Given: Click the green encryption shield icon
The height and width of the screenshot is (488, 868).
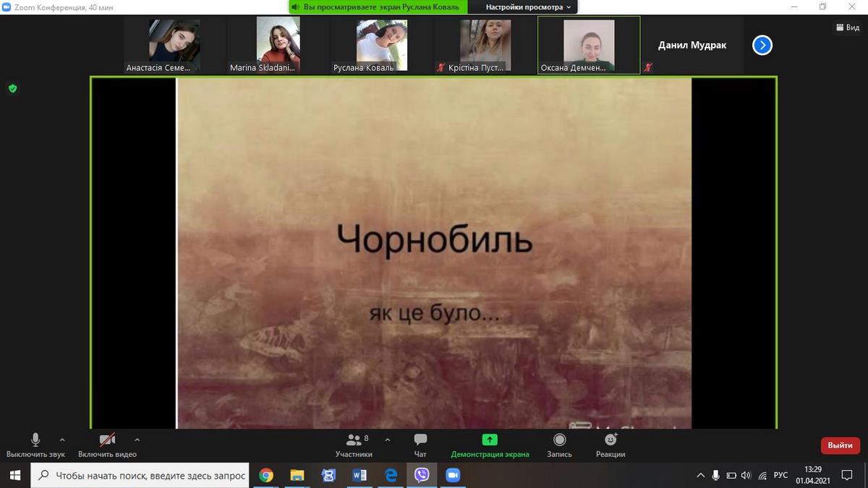Looking at the screenshot, I should pyautogui.click(x=12, y=88).
